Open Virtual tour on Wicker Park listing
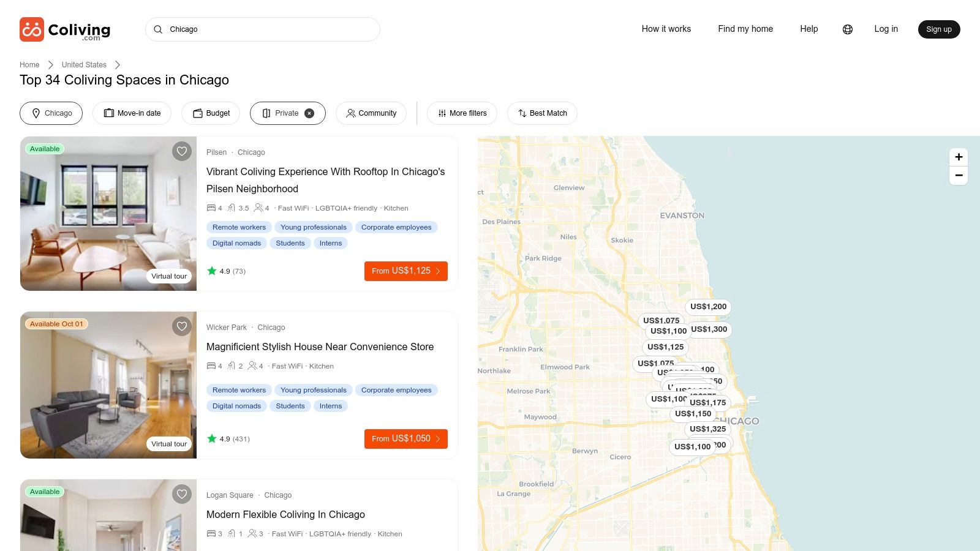980x551 pixels. click(x=169, y=444)
